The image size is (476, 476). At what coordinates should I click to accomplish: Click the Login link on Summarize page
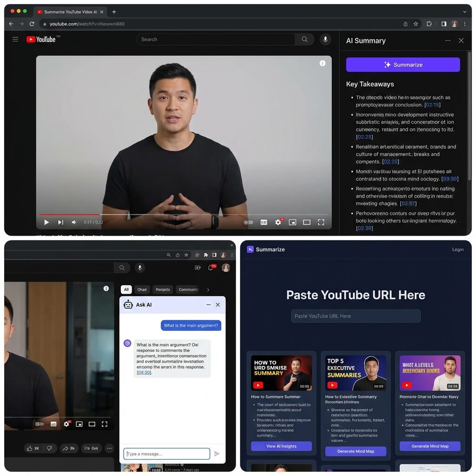tap(458, 249)
